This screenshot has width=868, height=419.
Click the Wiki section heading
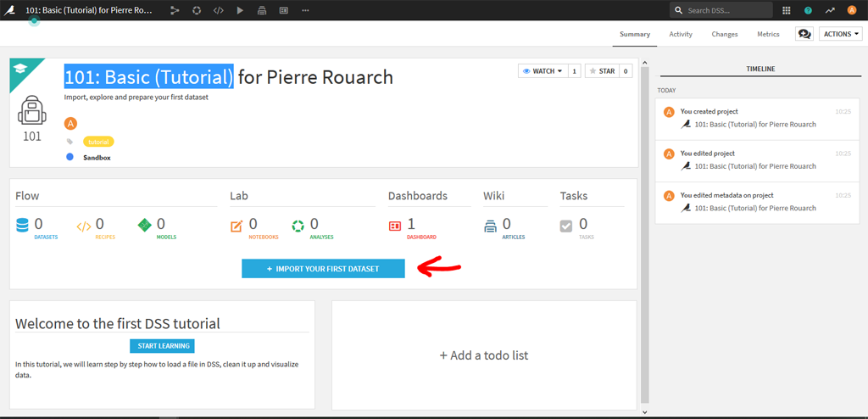[494, 196]
